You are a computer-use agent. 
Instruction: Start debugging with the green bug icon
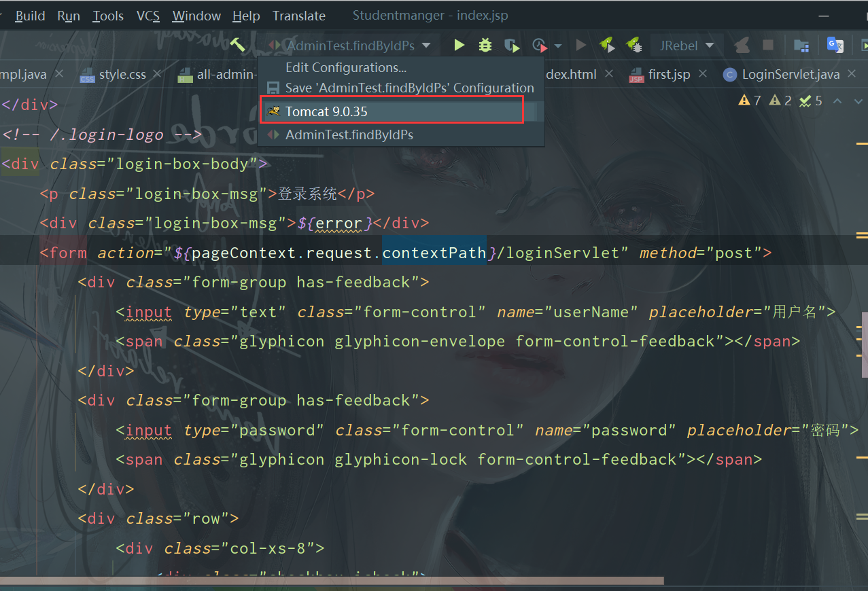pos(485,45)
